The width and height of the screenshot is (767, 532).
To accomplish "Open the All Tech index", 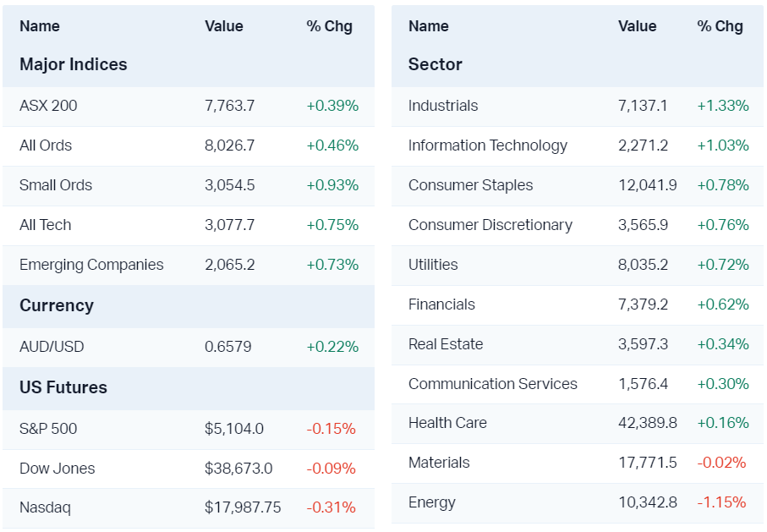I will pos(46,225).
